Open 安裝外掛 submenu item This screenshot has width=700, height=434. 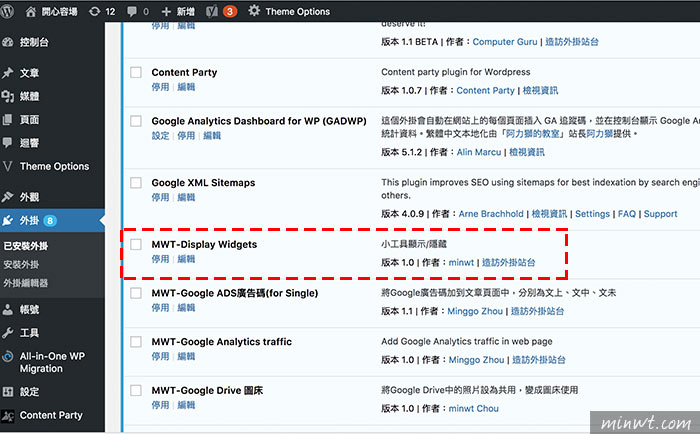[21, 264]
